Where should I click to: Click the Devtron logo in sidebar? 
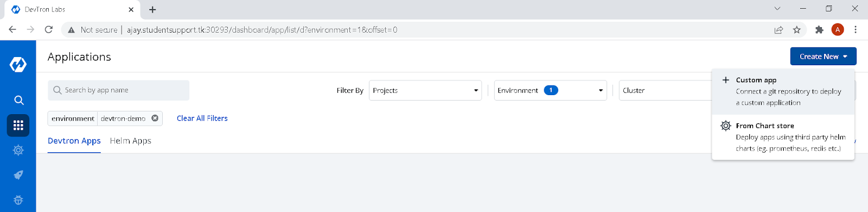point(18,65)
